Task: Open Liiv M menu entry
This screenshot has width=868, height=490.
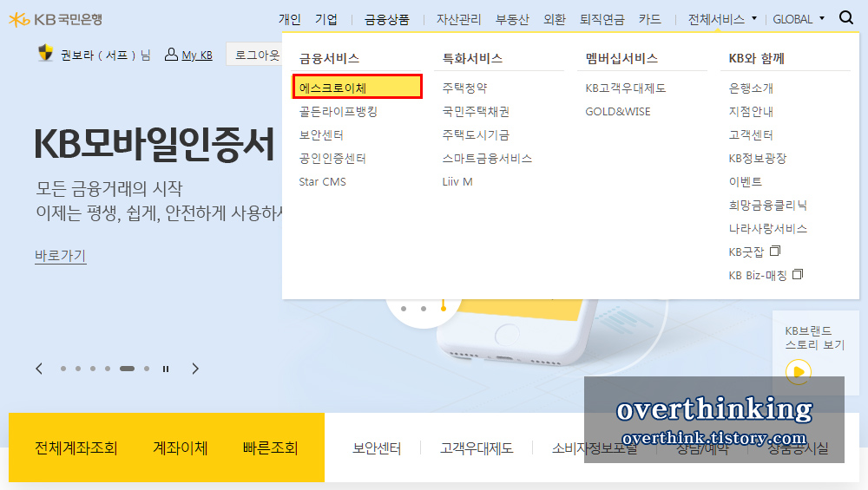Action: [x=457, y=181]
